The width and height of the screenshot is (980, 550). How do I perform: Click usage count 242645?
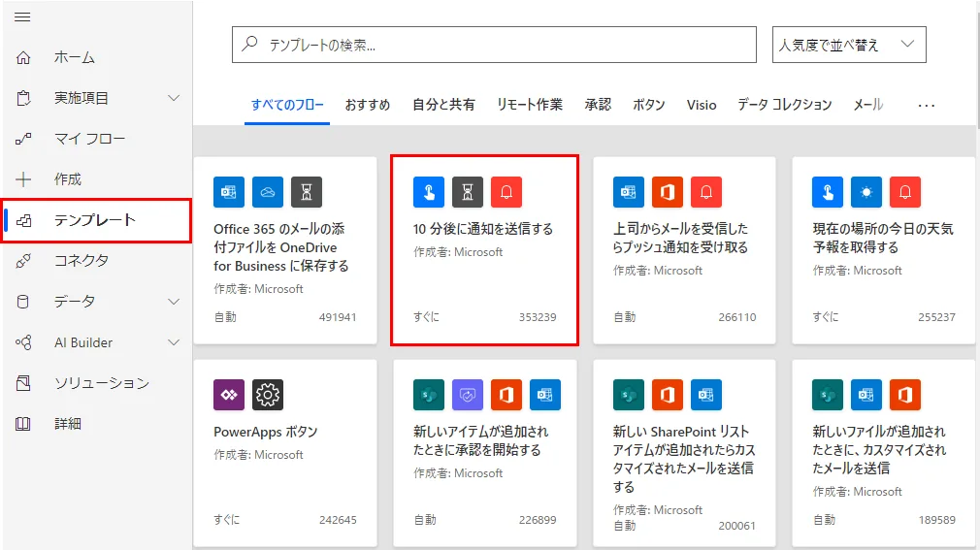pos(338,520)
